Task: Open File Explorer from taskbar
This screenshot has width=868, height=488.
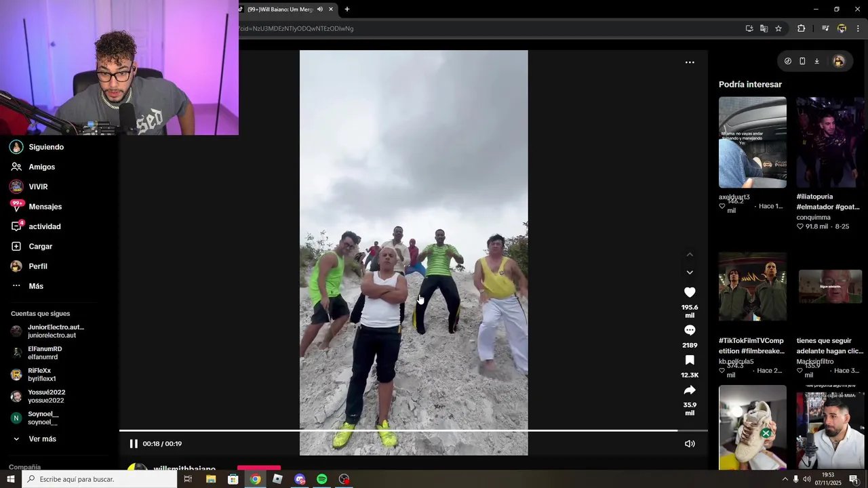Action: [211, 479]
